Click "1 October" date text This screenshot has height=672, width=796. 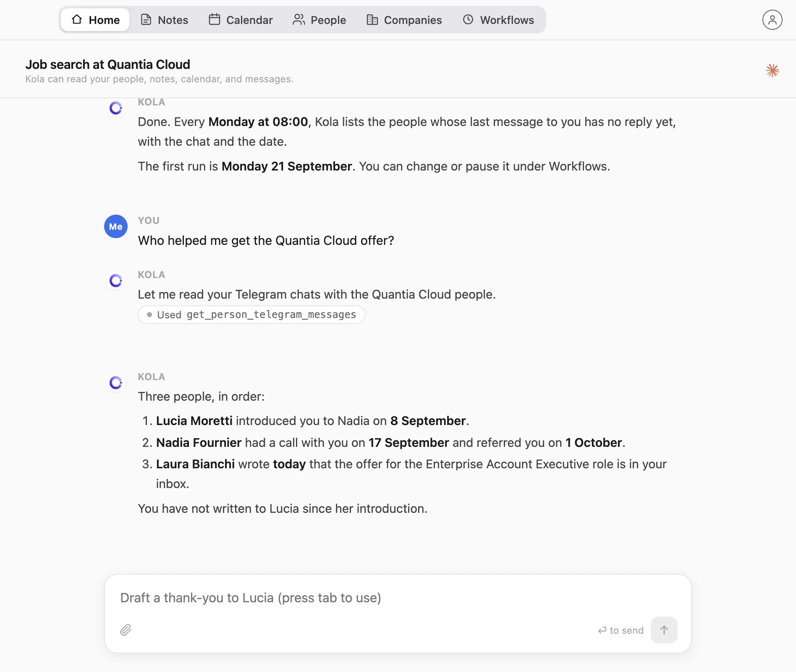594,443
